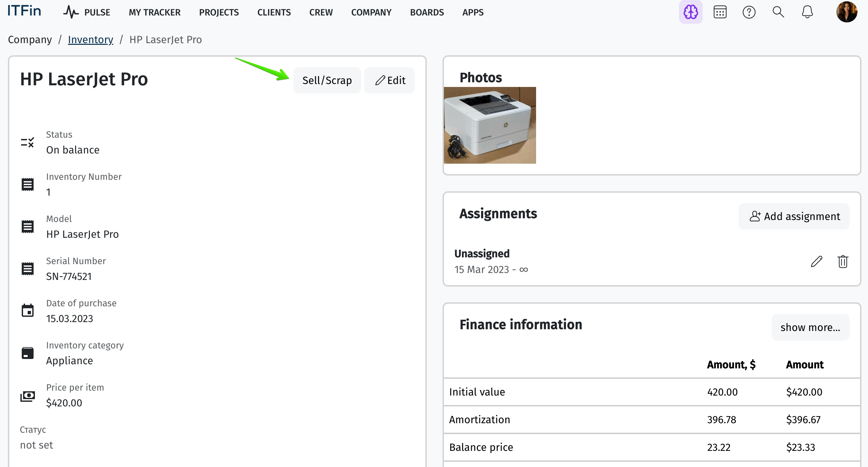The image size is (868, 467).
Task: Click the 'Amount, $' column header
Action: tap(731, 365)
